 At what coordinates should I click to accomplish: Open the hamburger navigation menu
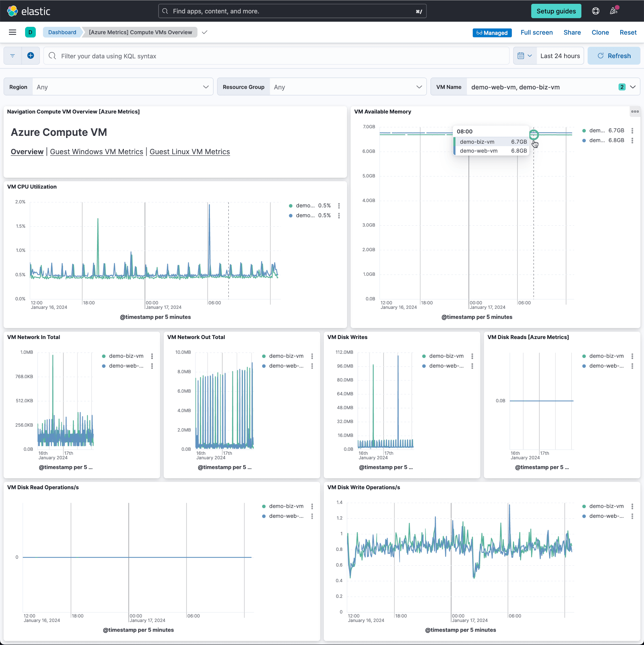click(12, 32)
